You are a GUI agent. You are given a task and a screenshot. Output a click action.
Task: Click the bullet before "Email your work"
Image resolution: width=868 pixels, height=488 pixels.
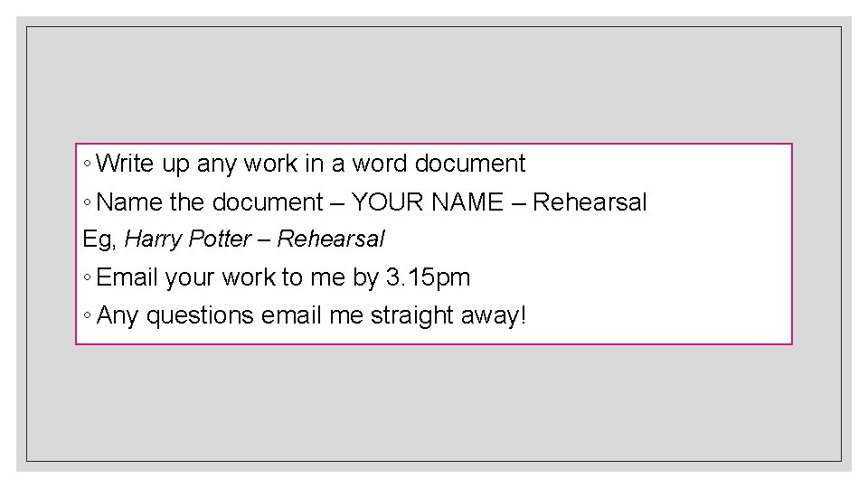(x=87, y=277)
